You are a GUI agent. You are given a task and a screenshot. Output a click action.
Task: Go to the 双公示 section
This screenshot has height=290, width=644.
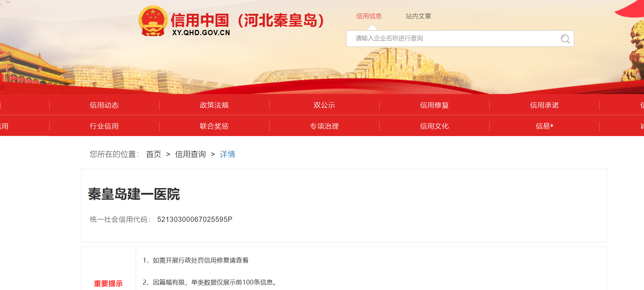pos(324,105)
